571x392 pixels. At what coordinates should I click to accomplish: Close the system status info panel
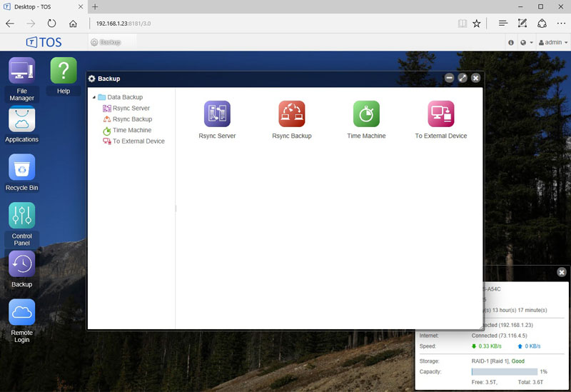point(562,272)
